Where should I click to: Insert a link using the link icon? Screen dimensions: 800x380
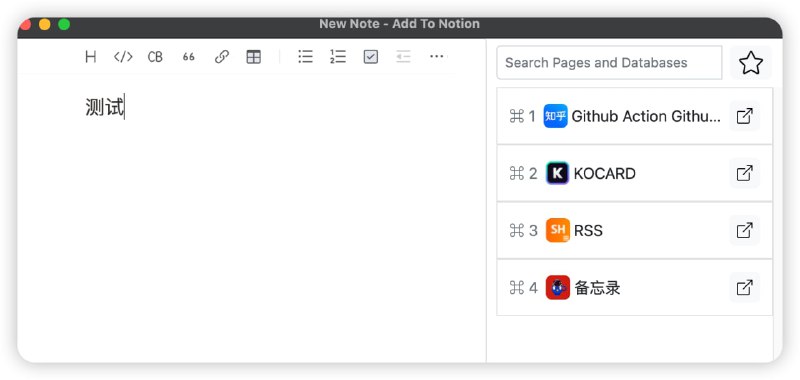click(221, 57)
